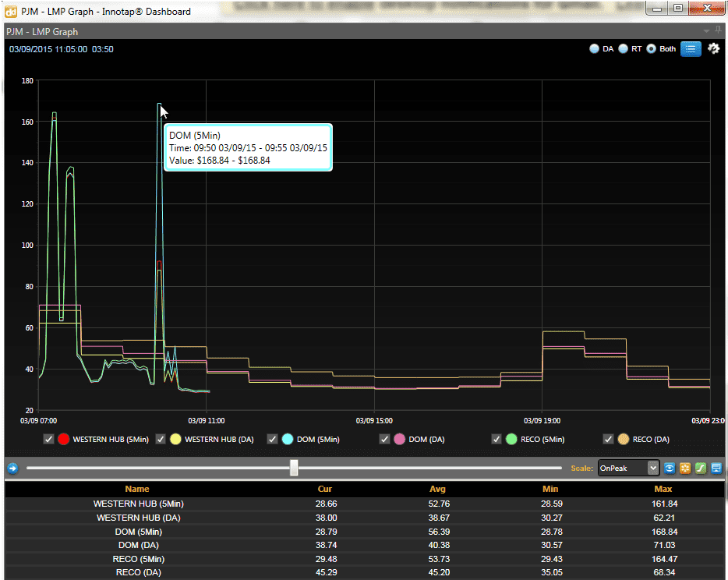Click the panel pin icon
The width and height of the screenshot is (728, 580).
pyautogui.click(x=718, y=30)
